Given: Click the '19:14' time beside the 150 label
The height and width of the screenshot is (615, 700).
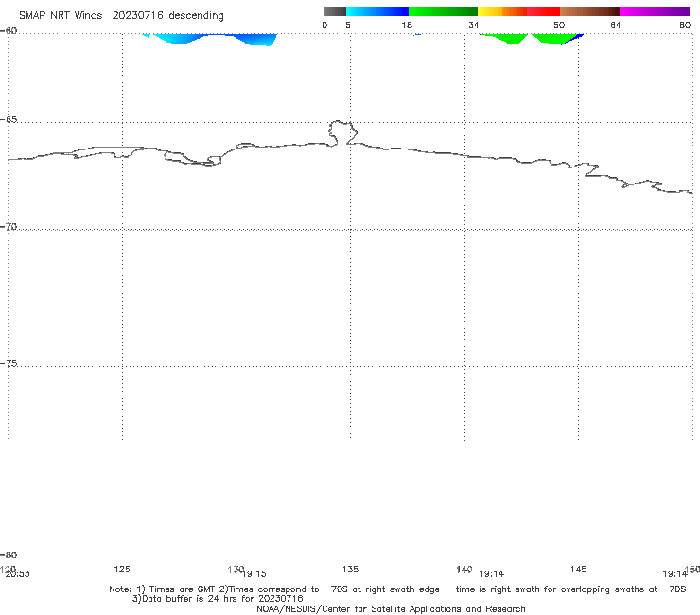Looking at the screenshot, I should point(674,574).
